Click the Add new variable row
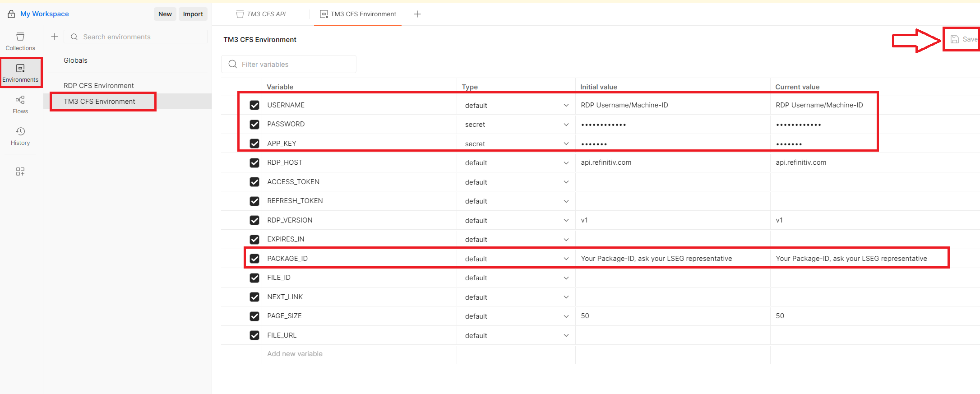 tap(295, 354)
